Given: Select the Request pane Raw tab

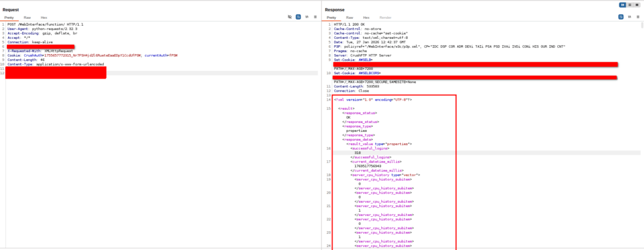Looking at the screenshot, I should pyautogui.click(x=27, y=18).
